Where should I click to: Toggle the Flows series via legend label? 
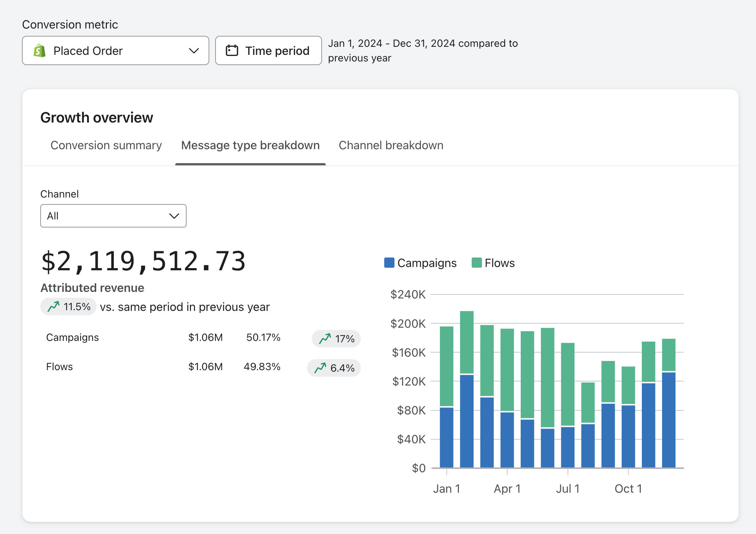[499, 263]
